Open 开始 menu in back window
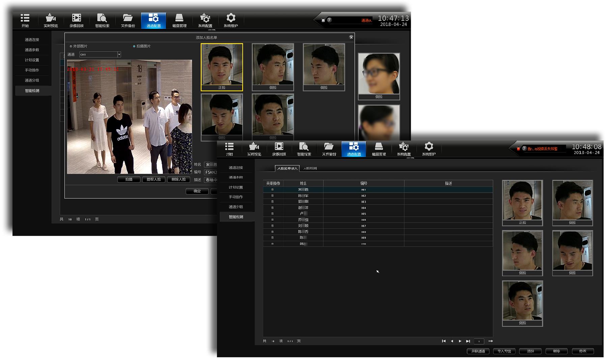Viewport: 609px width, 364px height. (25, 21)
